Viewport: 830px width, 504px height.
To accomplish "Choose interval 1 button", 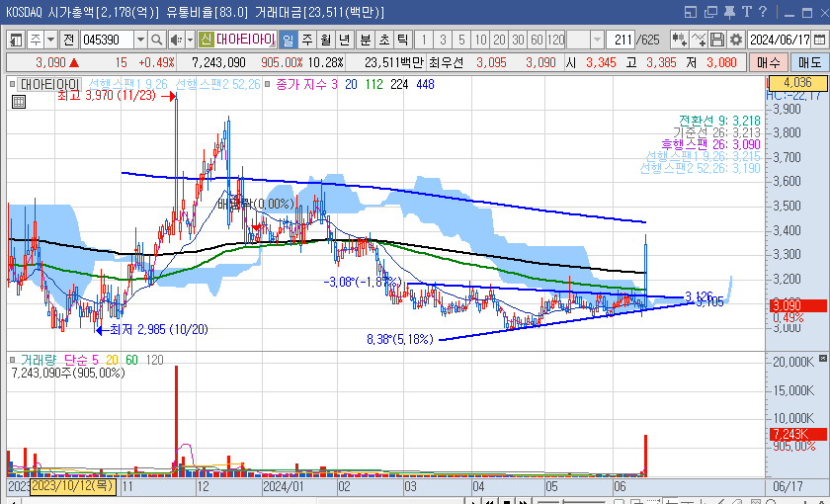I will tap(424, 40).
